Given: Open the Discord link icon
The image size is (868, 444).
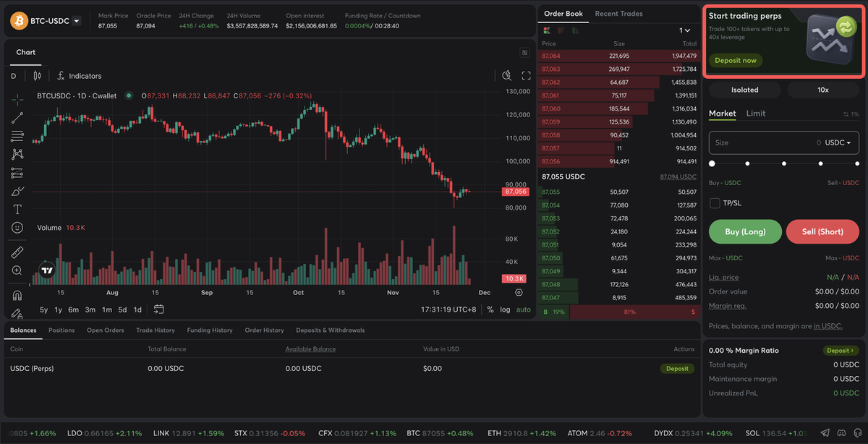Looking at the screenshot, I should pos(841,432).
